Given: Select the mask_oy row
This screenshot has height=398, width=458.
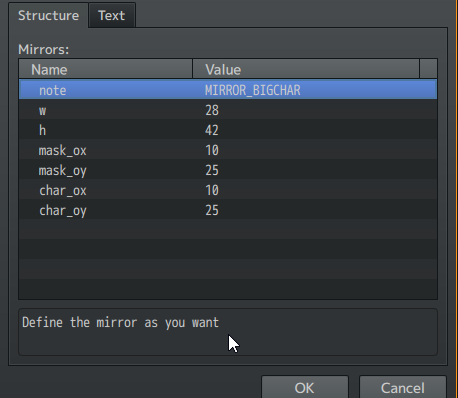Looking at the screenshot, I should pyautogui.click(x=228, y=169).
